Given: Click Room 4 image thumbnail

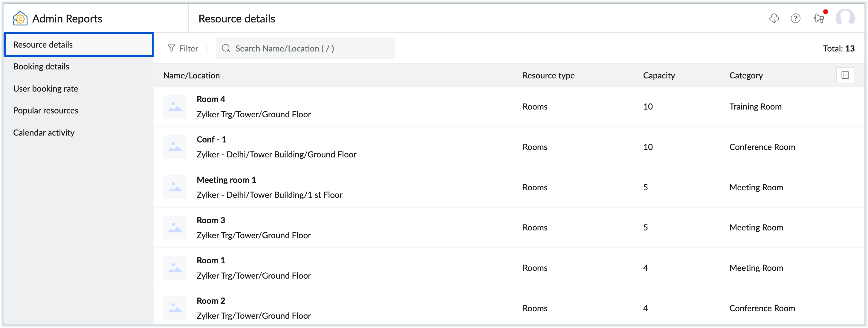Looking at the screenshot, I should pyautogui.click(x=175, y=107).
